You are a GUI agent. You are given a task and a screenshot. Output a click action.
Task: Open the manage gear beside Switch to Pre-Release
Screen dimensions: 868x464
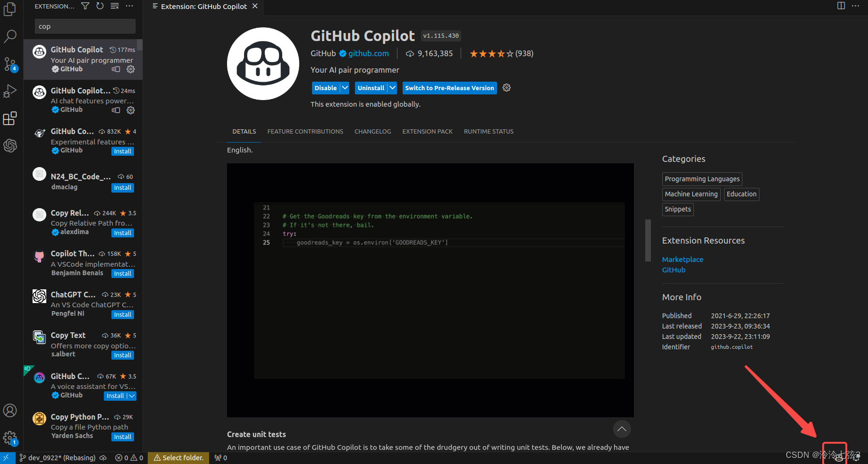[506, 88]
